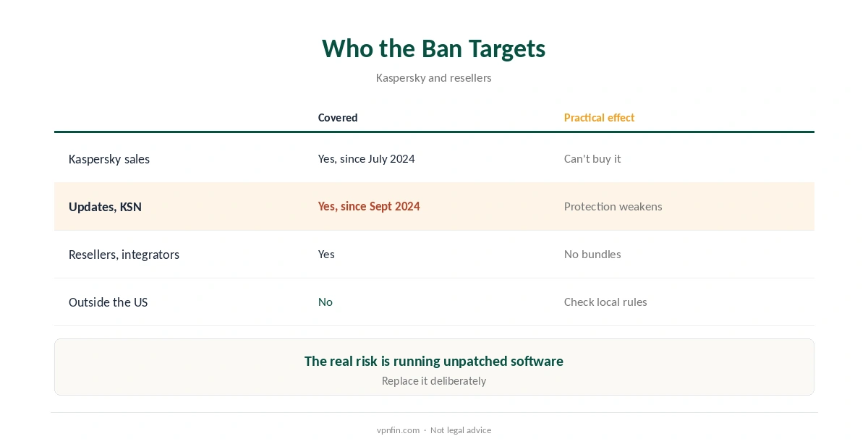Select the "Kaspersky sales" row label
Viewport: 868px width, 444px height.
point(109,159)
